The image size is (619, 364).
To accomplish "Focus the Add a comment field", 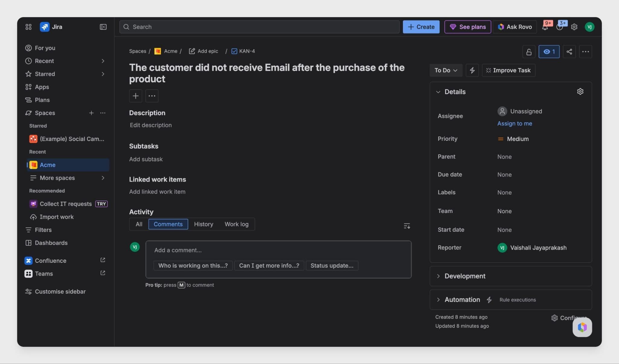I will coord(278,250).
